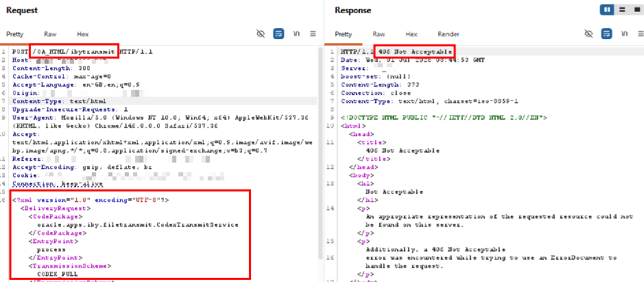
Task: Open Hex tab in Response panel
Action: point(411,34)
